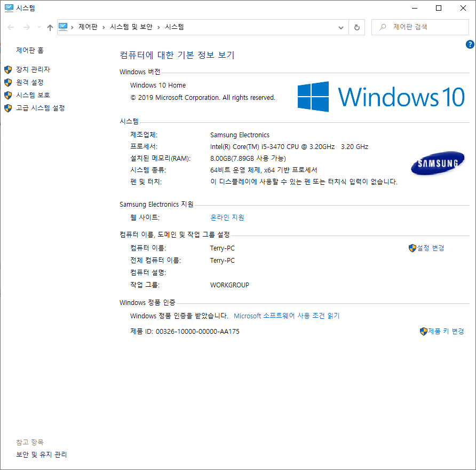Click shield icon next to 원격 설정

(x=8, y=82)
